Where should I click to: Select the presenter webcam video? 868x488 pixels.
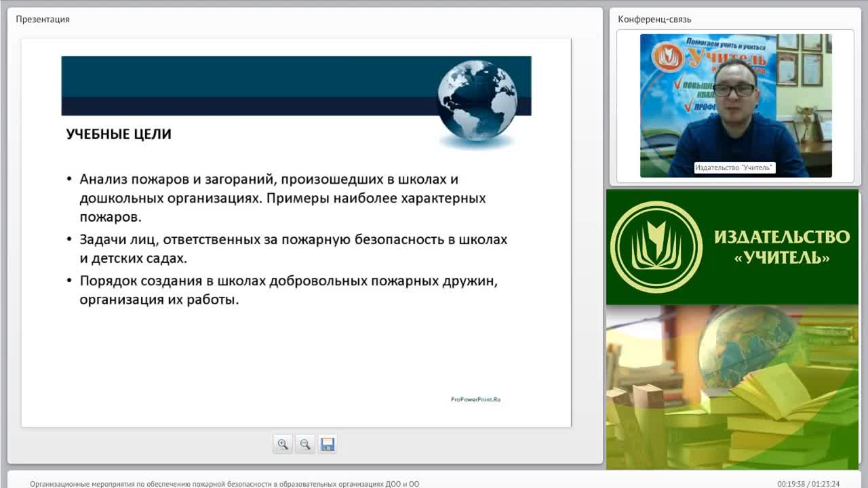click(736, 106)
